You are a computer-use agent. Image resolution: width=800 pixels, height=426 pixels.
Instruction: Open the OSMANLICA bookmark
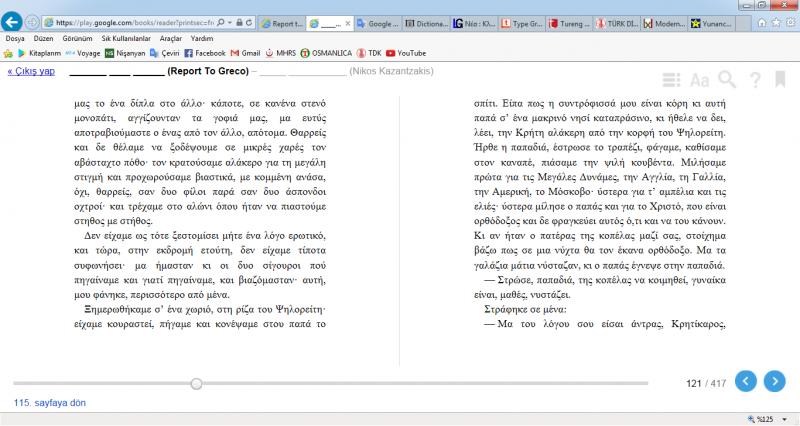[x=326, y=53]
